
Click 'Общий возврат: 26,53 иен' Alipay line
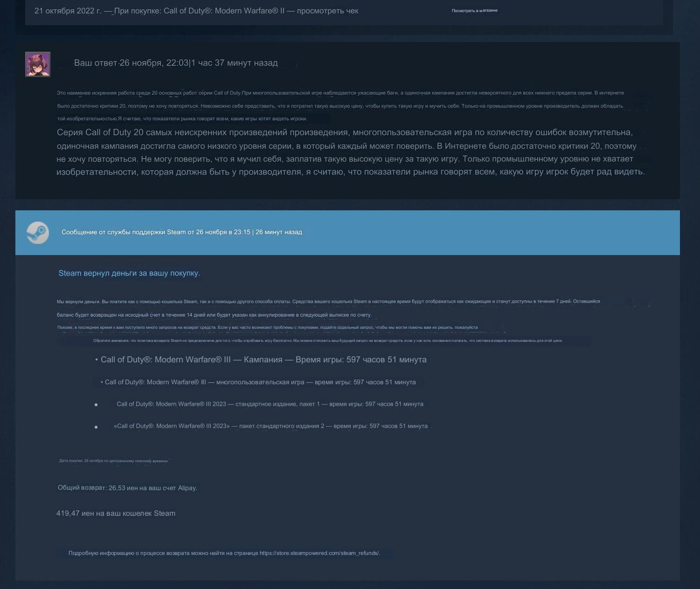click(127, 488)
